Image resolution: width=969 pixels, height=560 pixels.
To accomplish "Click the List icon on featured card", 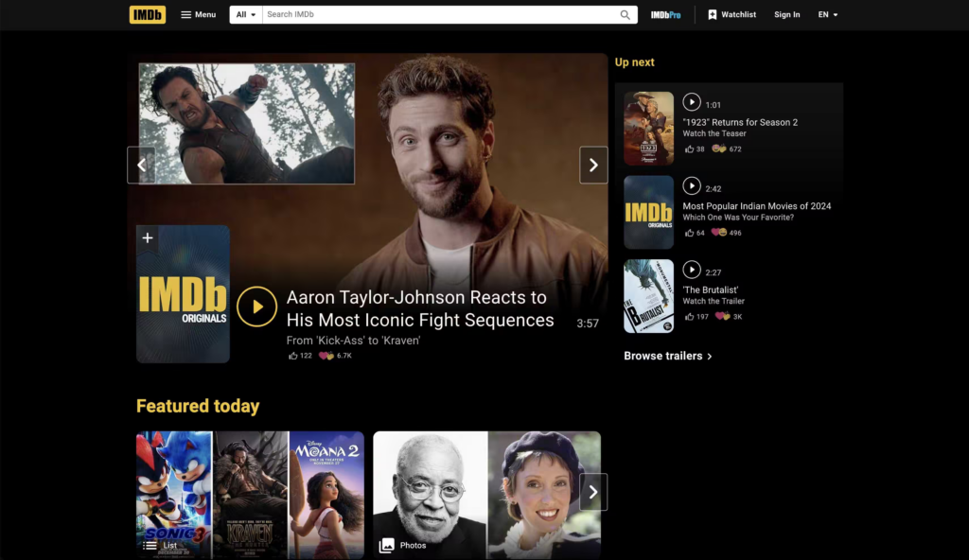I will [x=150, y=545].
